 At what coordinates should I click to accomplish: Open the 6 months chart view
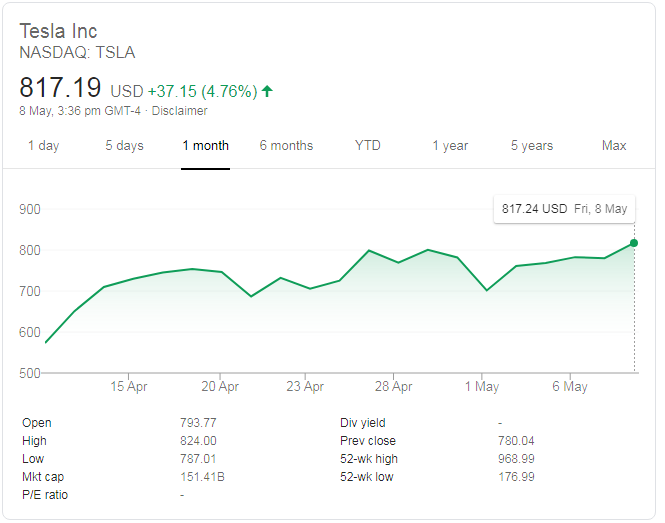click(286, 146)
